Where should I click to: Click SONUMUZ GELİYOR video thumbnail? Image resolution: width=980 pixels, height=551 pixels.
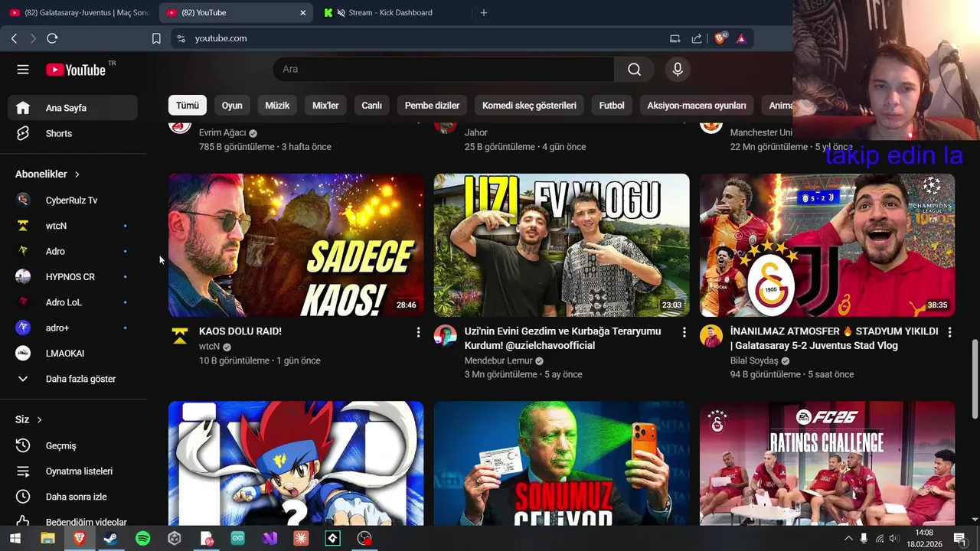pos(562,464)
